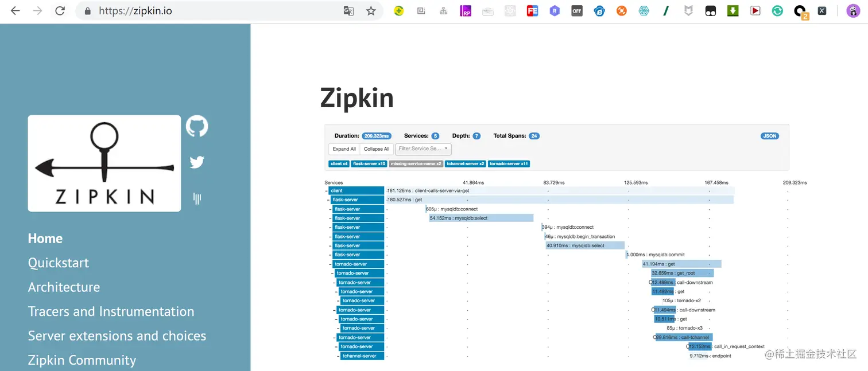Viewport: 868px width, 371px height.
Task: Open the Filter Service dropdown
Action: [x=424, y=149]
